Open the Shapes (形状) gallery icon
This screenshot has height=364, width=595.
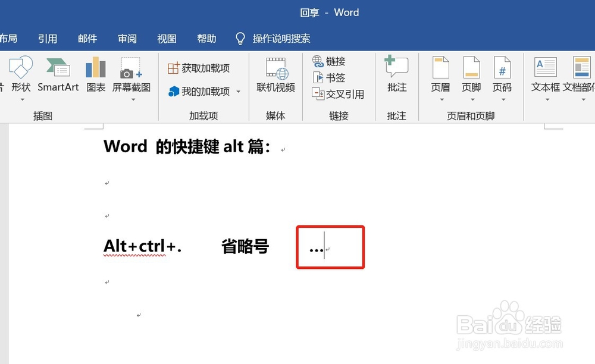click(21, 67)
